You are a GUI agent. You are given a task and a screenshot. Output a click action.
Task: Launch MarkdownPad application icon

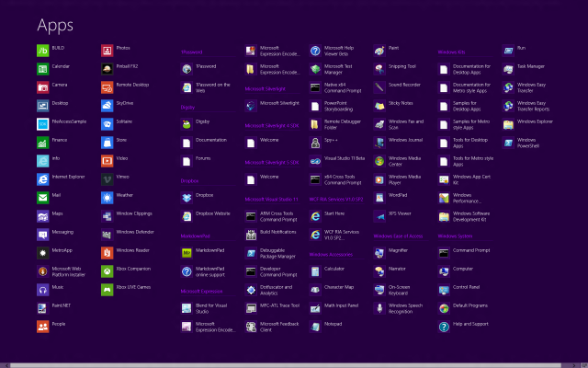point(187,253)
